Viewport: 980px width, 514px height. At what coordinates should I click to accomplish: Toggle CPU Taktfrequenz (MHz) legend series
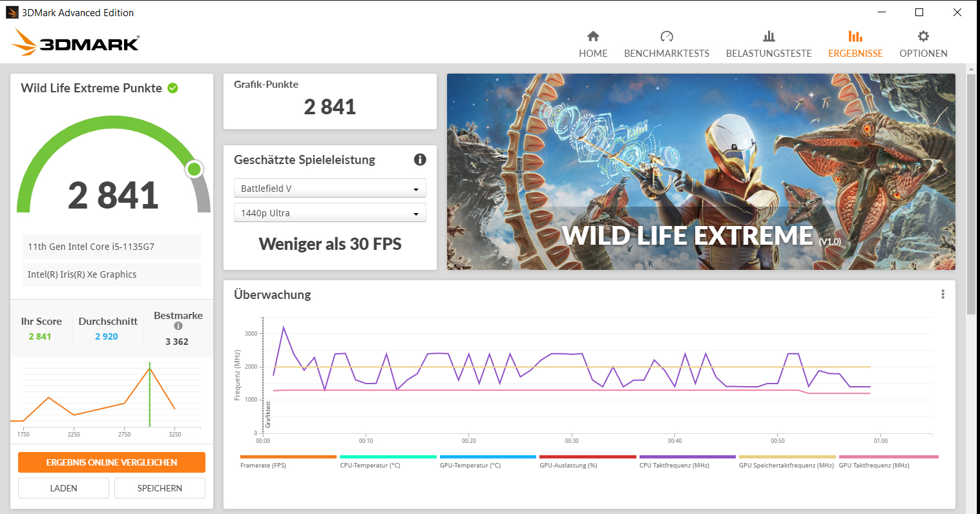pos(687,462)
